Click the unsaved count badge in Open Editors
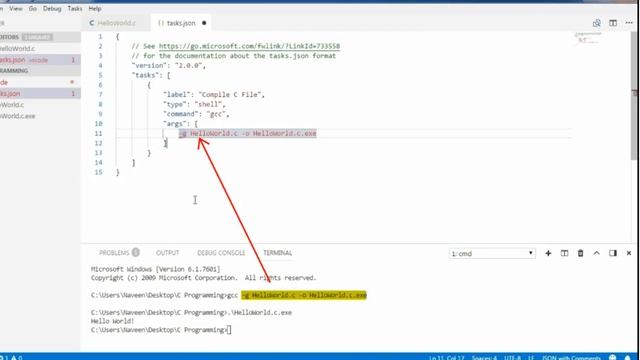The image size is (640, 360). pos(37,37)
